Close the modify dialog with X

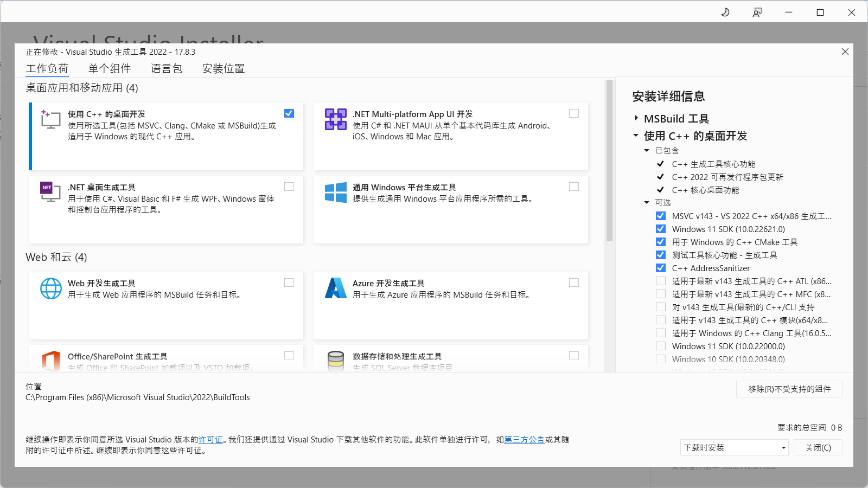coord(845,52)
